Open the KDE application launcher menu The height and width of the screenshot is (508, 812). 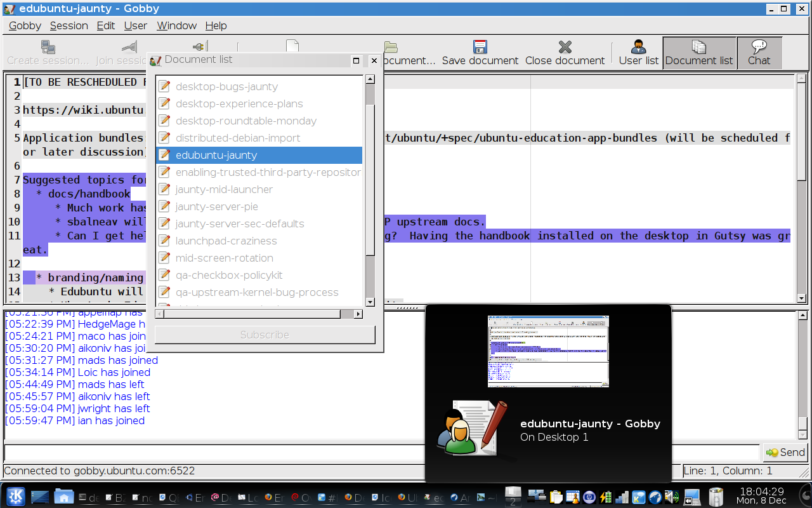click(x=15, y=496)
